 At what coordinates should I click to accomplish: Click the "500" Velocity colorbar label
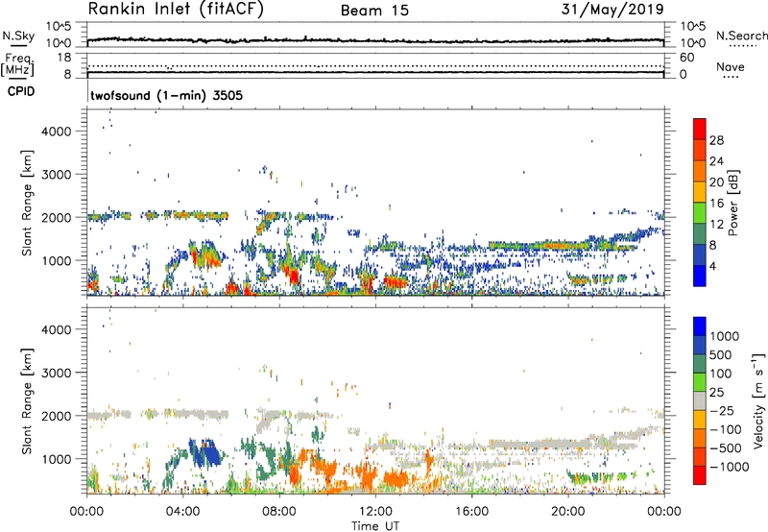tap(721, 355)
